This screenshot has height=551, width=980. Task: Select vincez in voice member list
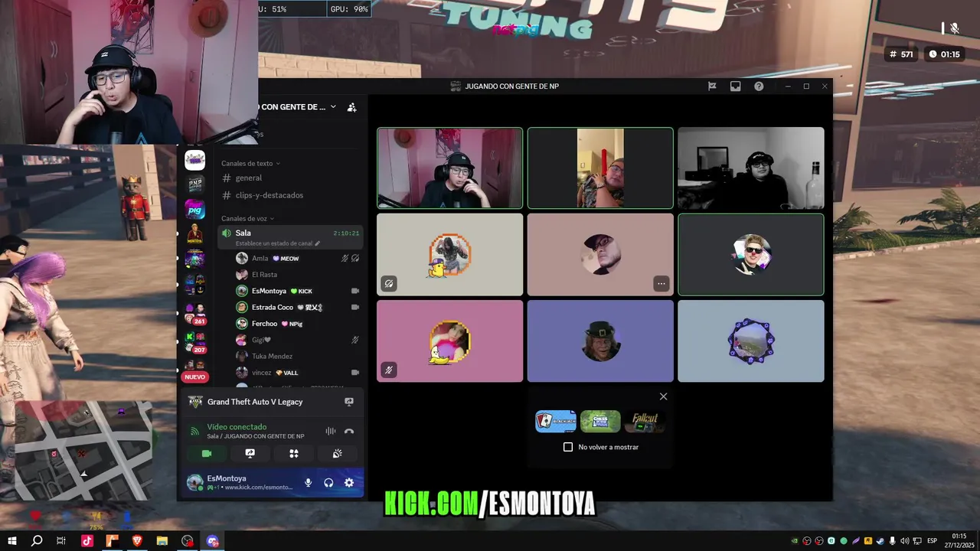click(x=297, y=373)
